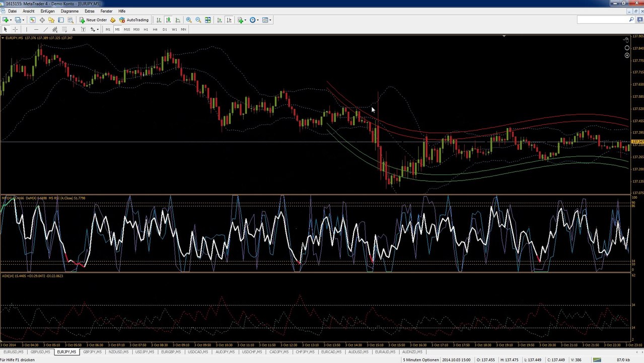Select the crosshair cursor tool
This screenshot has height=363, width=644.
15,30
